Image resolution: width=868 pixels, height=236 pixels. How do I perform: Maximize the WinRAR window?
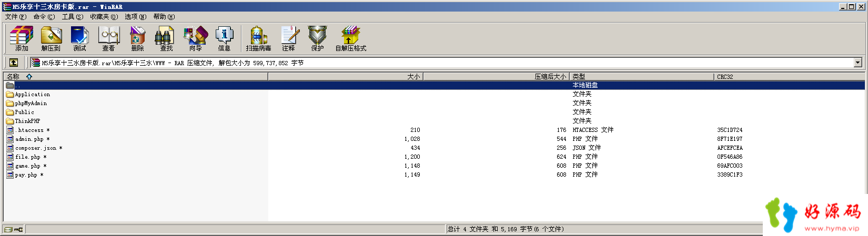pos(851,7)
